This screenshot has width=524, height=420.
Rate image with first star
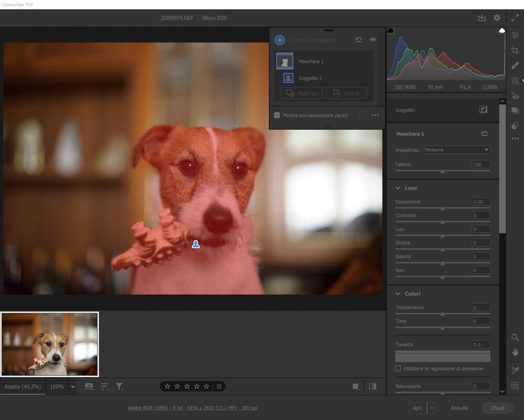[168, 386]
